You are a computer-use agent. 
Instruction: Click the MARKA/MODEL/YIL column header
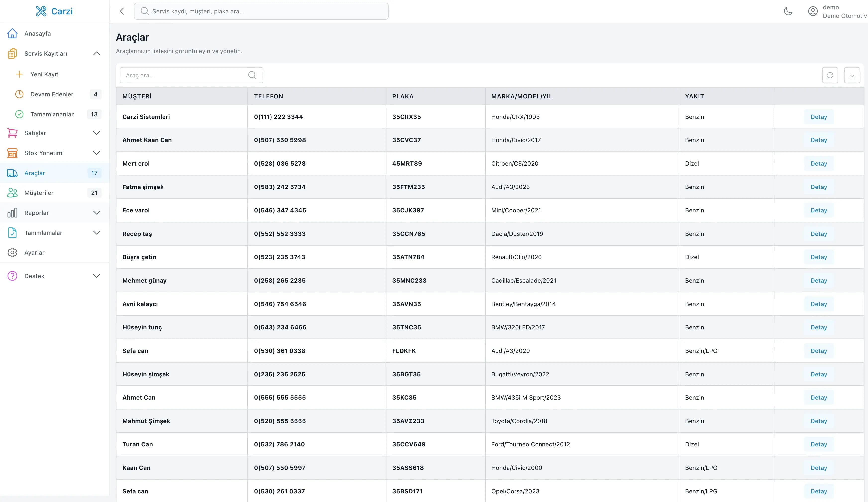pyautogui.click(x=582, y=96)
